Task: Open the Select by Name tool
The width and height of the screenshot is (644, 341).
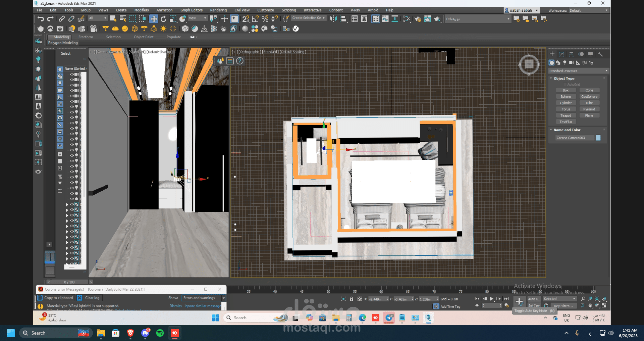Action: 123,19
